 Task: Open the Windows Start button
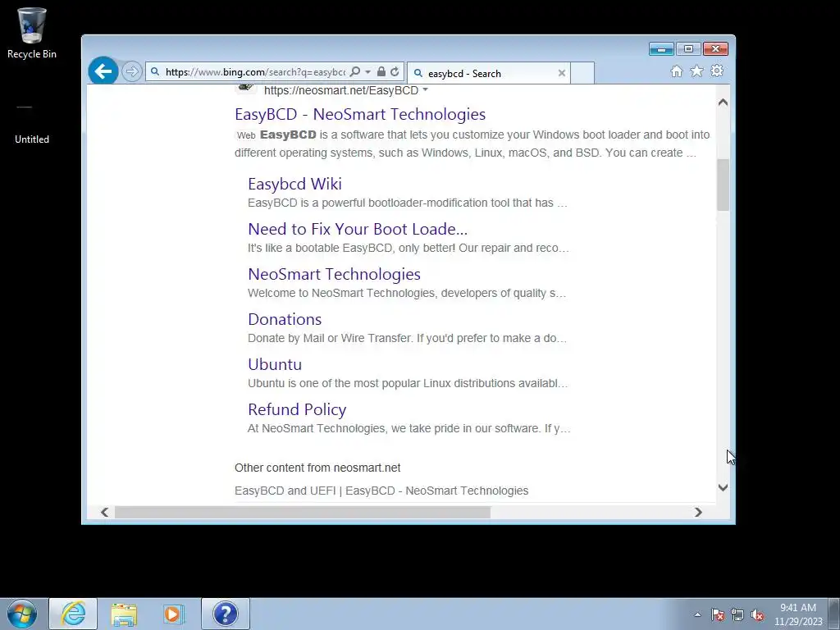coord(22,614)
